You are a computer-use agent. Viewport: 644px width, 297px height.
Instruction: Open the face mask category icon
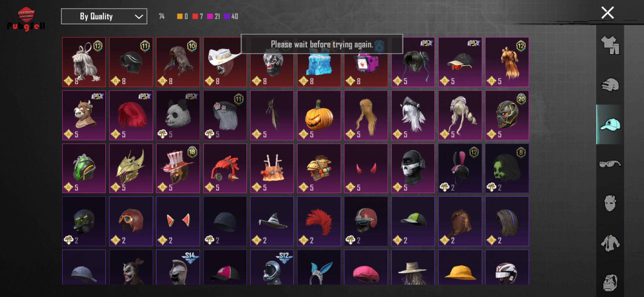pyautogui.click(x=610, y=204)
